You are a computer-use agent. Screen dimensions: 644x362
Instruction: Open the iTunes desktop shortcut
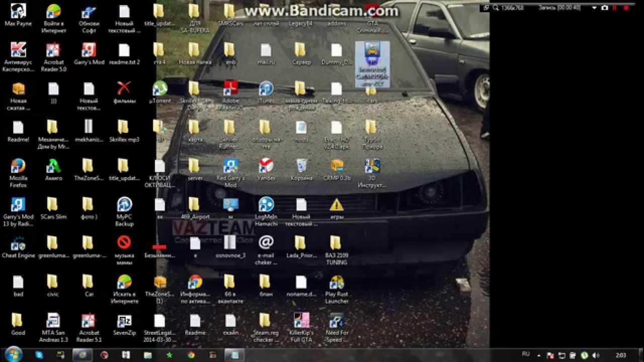click(x=266, y=92)
